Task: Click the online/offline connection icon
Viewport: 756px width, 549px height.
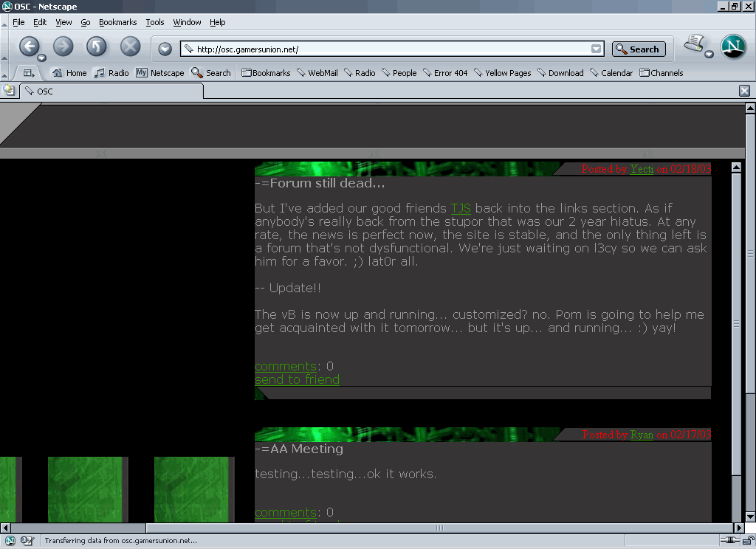Action: (x=730, y=540)
